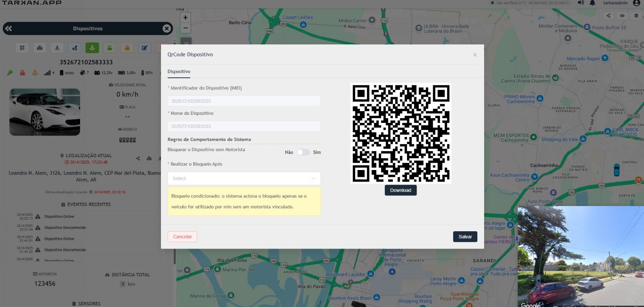Click the red padlock status icon
644x307 pixels.
pyautogui.click(x=23, y=73)
